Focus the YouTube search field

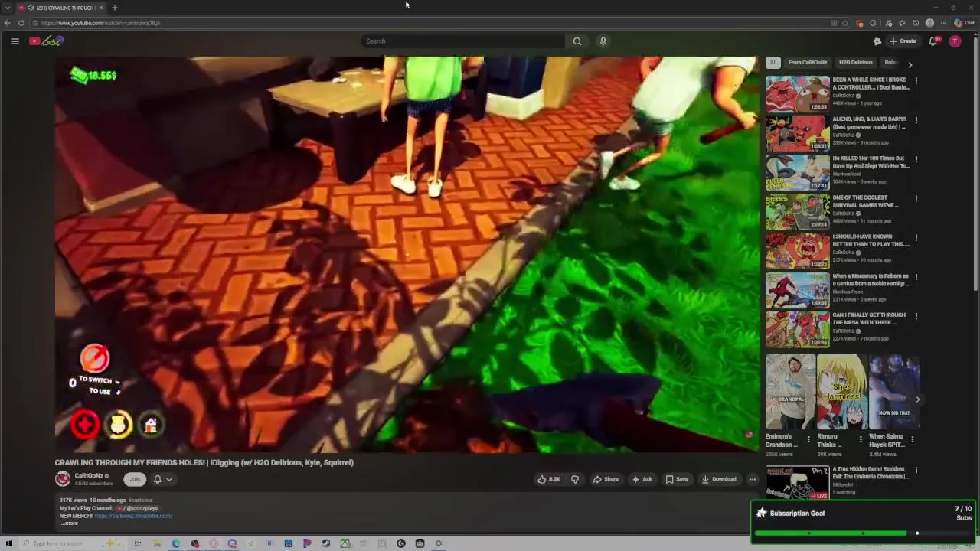(x=463, y=41)
